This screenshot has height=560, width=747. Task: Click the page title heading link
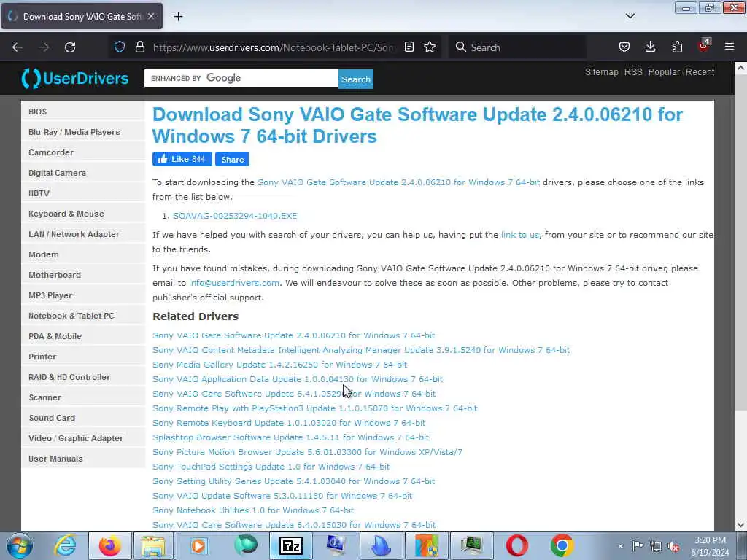417,125
